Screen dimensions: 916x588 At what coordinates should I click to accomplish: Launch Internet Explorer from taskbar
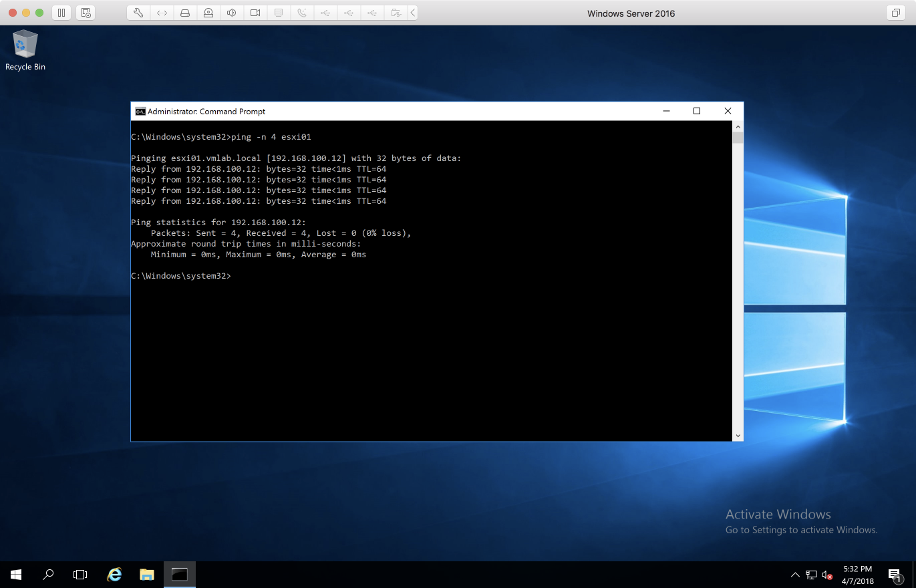point(115,574)
